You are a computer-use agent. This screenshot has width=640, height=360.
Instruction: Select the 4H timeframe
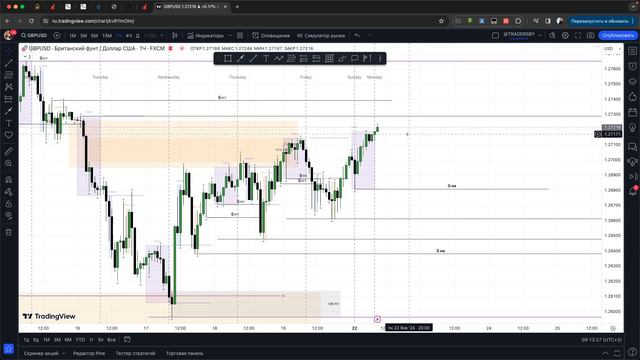(x=129, y=36)
